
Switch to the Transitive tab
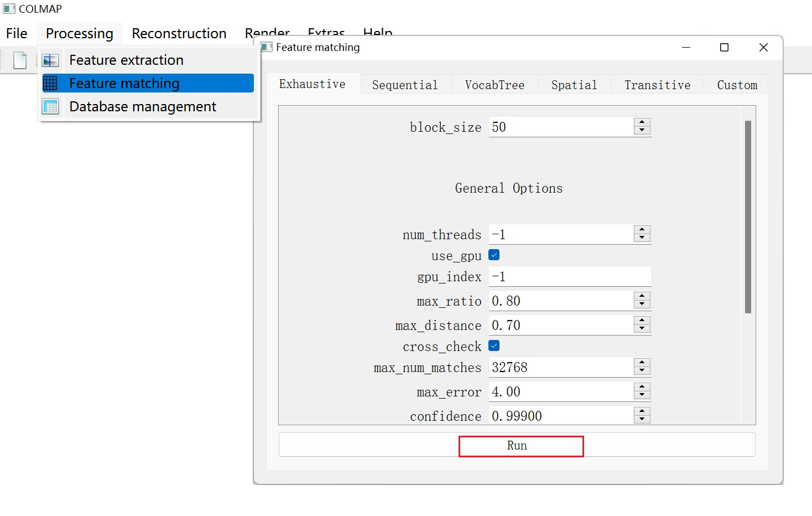(658, 85)
